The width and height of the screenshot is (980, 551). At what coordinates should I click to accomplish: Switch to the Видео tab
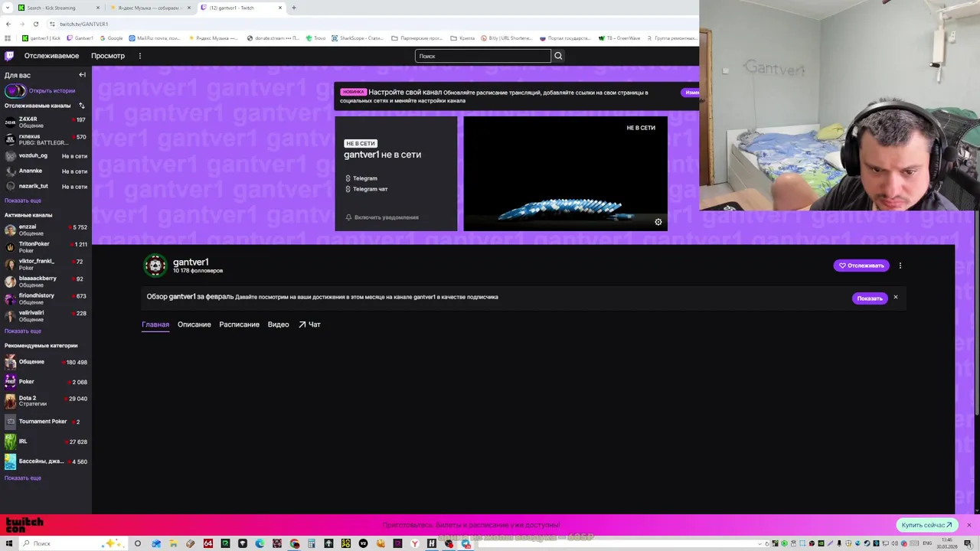[x=279, y=324]
